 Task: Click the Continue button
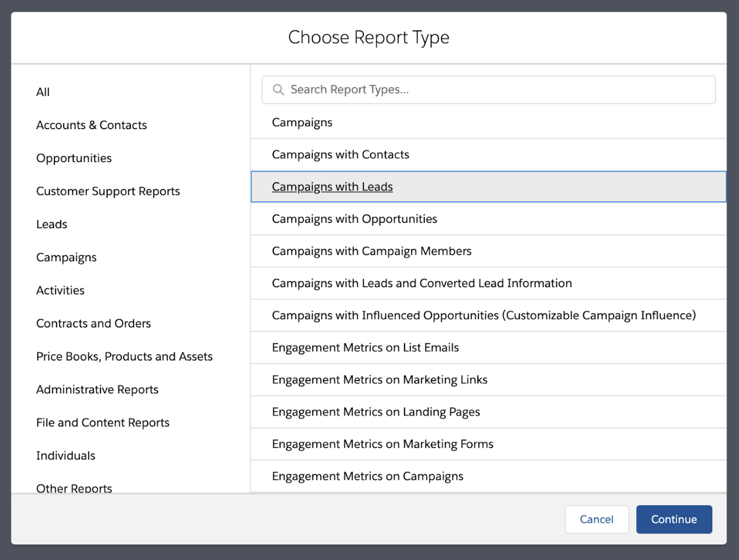(x=674, y=519)
